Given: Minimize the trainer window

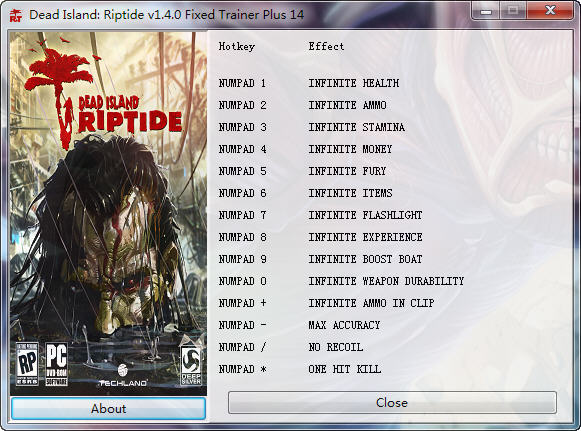Looking at the screenshot, I should pos(485,11).
